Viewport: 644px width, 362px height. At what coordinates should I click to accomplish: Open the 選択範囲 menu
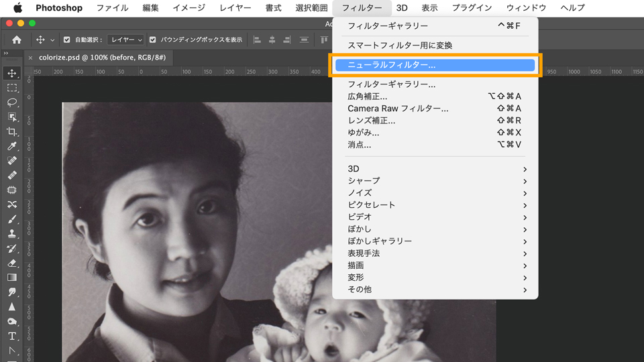[311, 8]
